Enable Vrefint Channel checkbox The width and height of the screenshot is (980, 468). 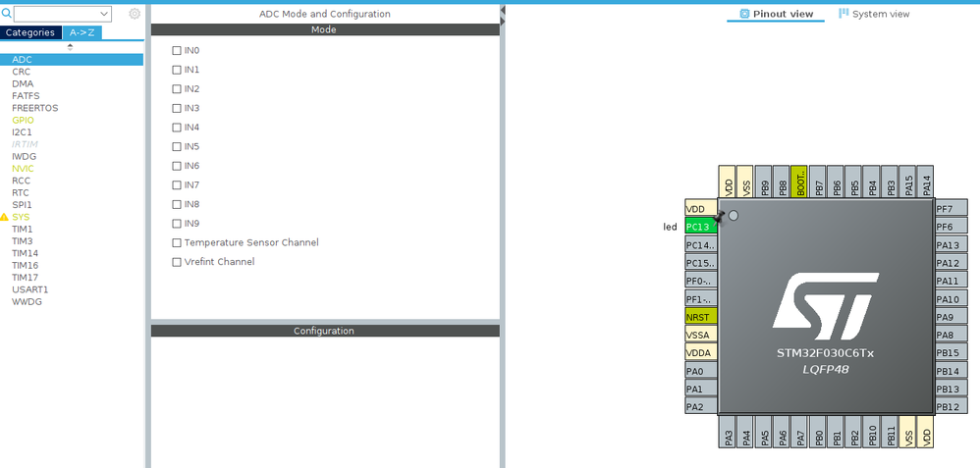(177, 262)
